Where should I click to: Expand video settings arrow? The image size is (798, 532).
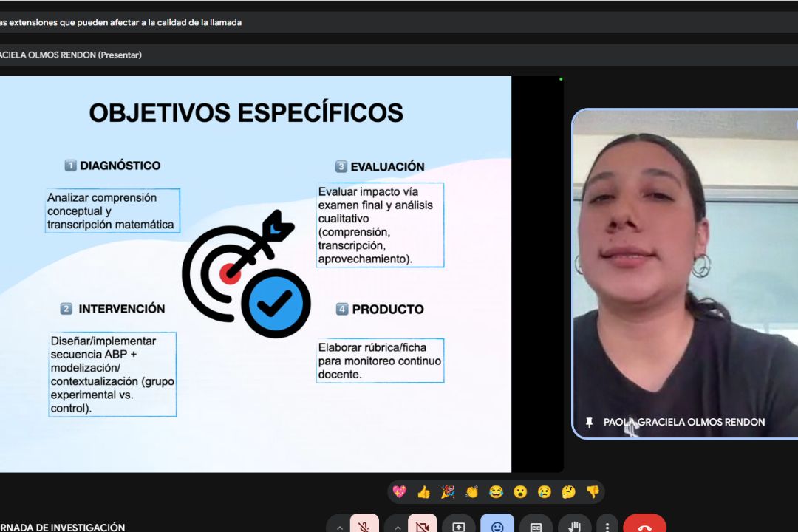pyautogui.click(x=397, y=526)
